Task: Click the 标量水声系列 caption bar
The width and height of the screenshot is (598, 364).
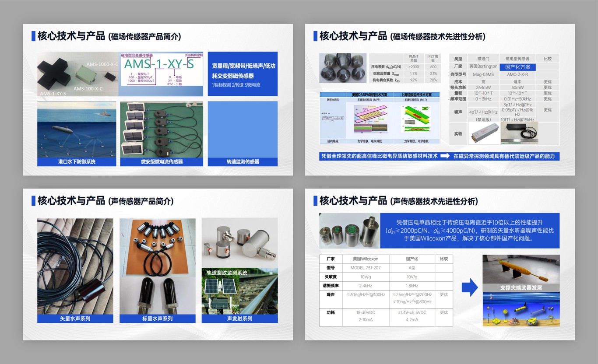Action: 157,318
